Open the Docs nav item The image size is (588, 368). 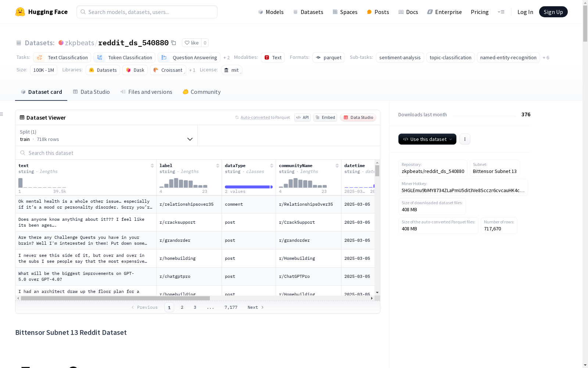408,12
